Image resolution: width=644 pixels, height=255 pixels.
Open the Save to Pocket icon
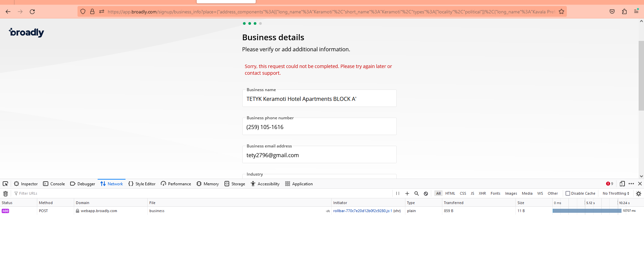tap(612, 12)
